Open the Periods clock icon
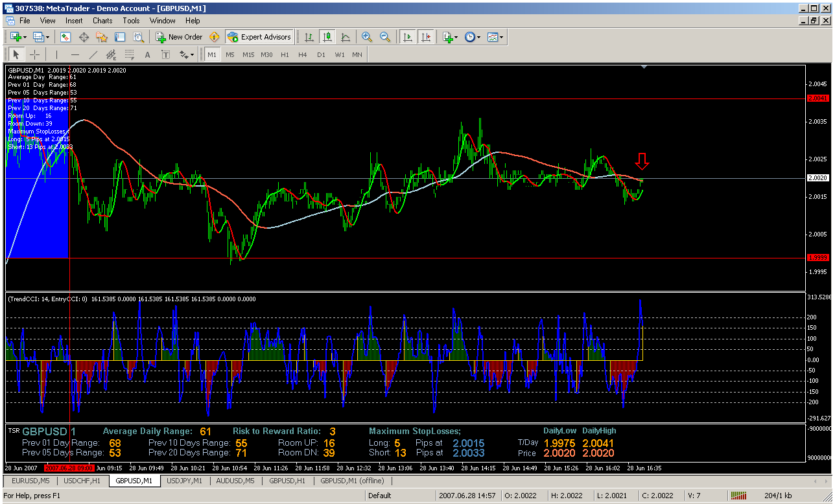The image size is (835, 504). (469, 37)
